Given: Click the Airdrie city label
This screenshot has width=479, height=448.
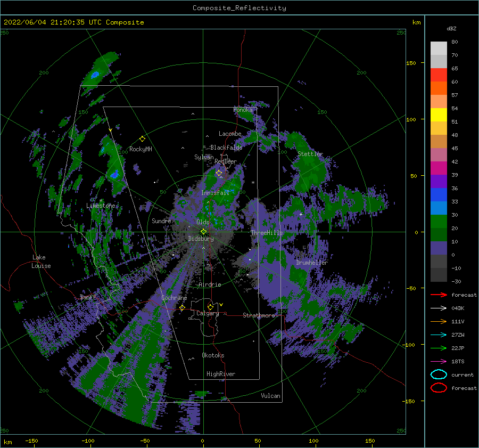Looking at the screenshot, I should click(x=210, y=284).
